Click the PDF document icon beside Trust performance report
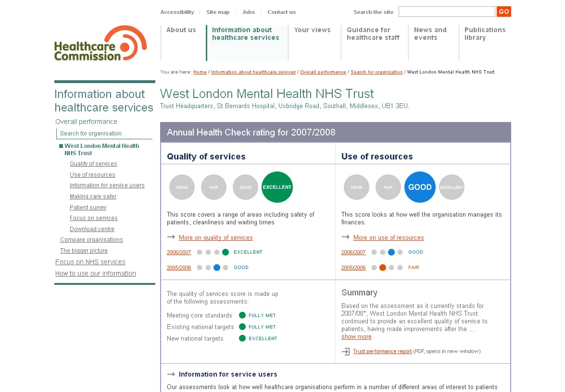Viewport: 565px width, 392px height. click(x=346, y=352)
